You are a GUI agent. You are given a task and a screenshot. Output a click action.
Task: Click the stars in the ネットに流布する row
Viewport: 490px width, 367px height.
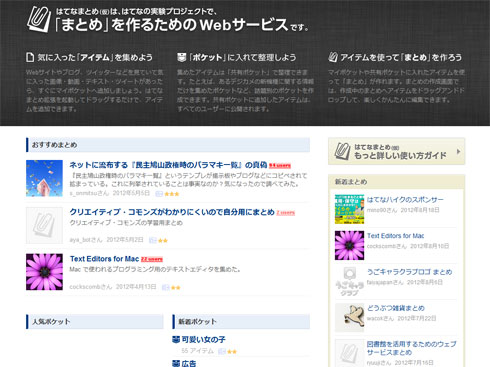point(172,194)
